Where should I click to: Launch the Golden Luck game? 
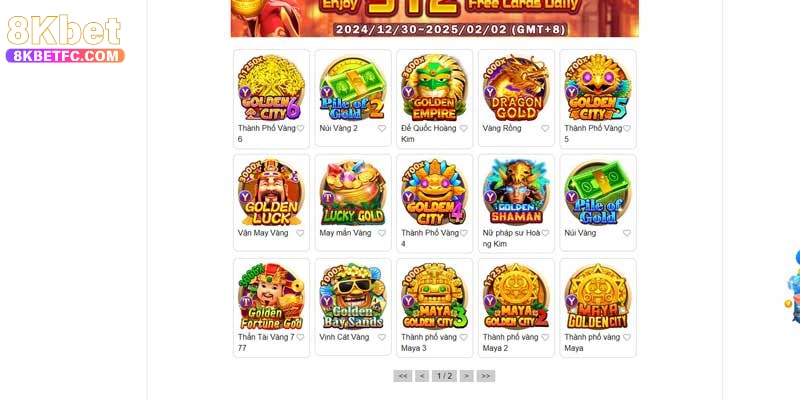point(271,192)
